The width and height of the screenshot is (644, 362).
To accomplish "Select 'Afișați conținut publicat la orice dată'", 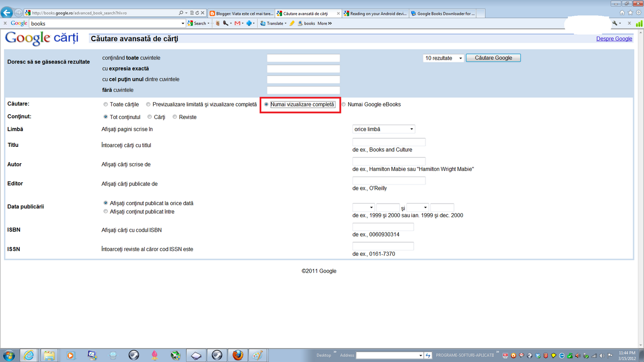I will (105, 203).
